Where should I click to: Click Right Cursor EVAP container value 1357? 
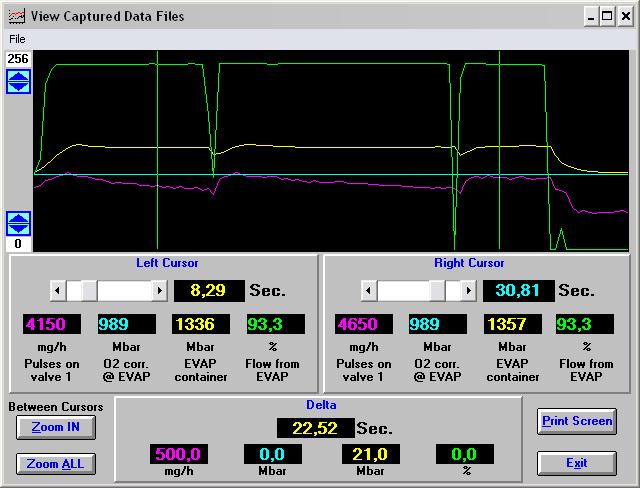click(x=513, y=324)
